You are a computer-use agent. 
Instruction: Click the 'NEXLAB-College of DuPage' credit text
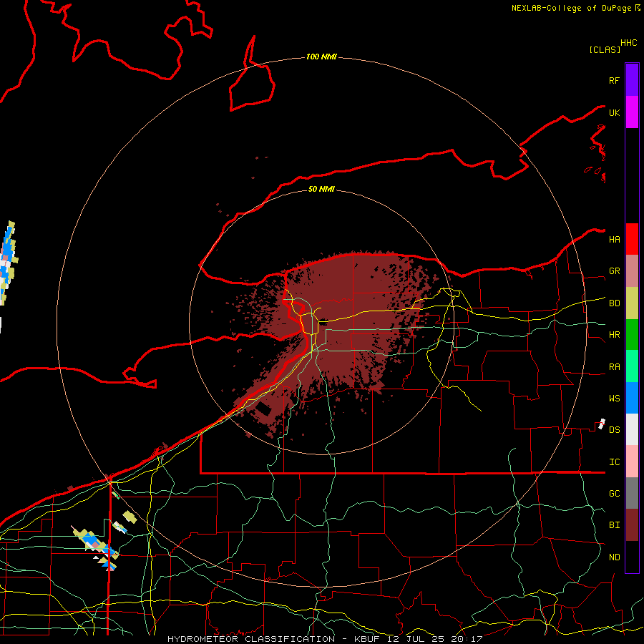click(572, 8)
